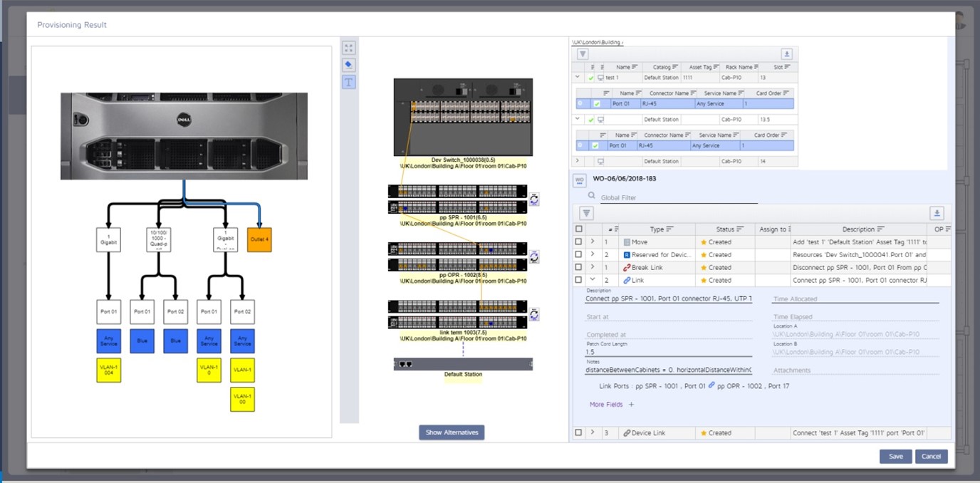Check the Break Link row checkbox
This screenshot has width=980, height=483.
point(578,268)
